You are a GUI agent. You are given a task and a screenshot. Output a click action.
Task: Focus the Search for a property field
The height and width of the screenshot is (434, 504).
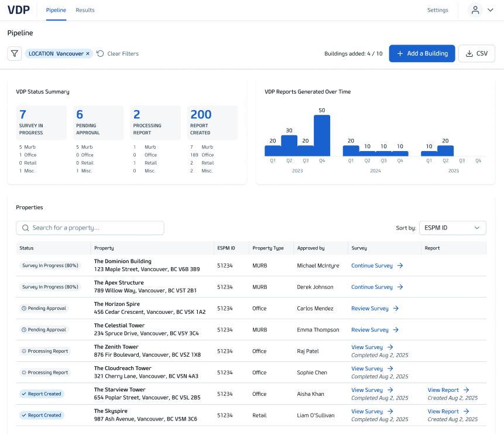click(x=90, y=228)
